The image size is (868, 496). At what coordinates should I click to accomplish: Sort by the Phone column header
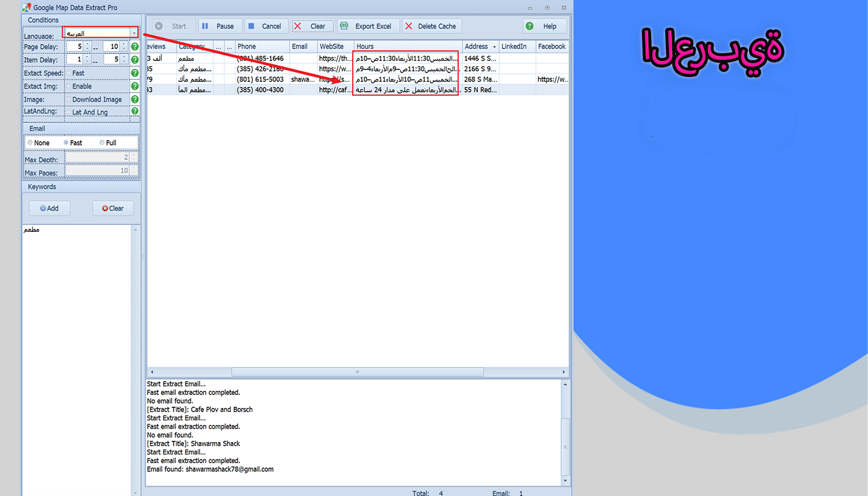coord(262,46)
